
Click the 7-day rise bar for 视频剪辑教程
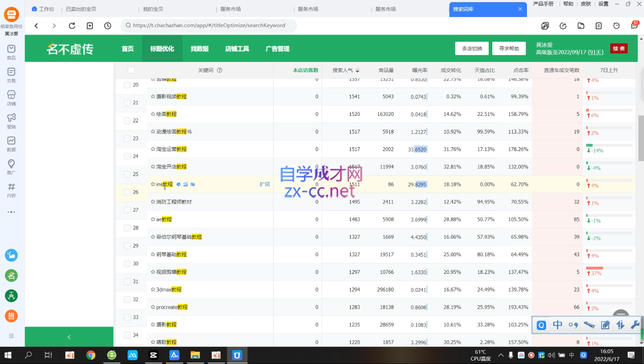pyautogui.click(x=609, y=268)
